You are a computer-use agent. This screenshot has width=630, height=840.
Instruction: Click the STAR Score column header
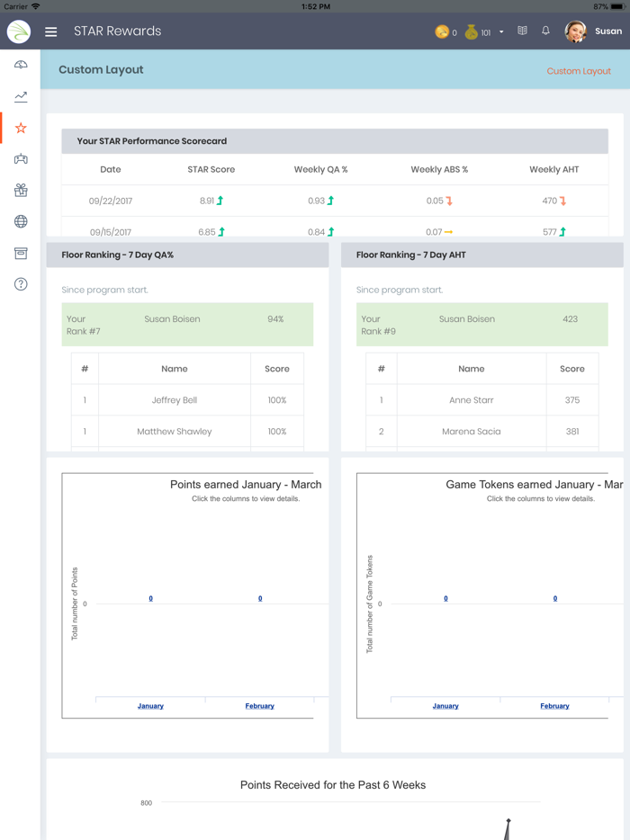[211, 169]
